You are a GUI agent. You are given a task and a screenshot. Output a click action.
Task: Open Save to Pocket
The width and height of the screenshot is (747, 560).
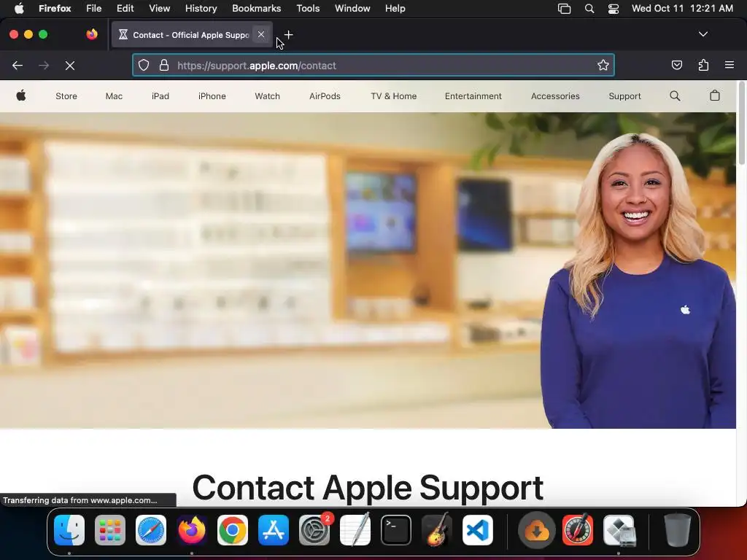coord(676,65)
